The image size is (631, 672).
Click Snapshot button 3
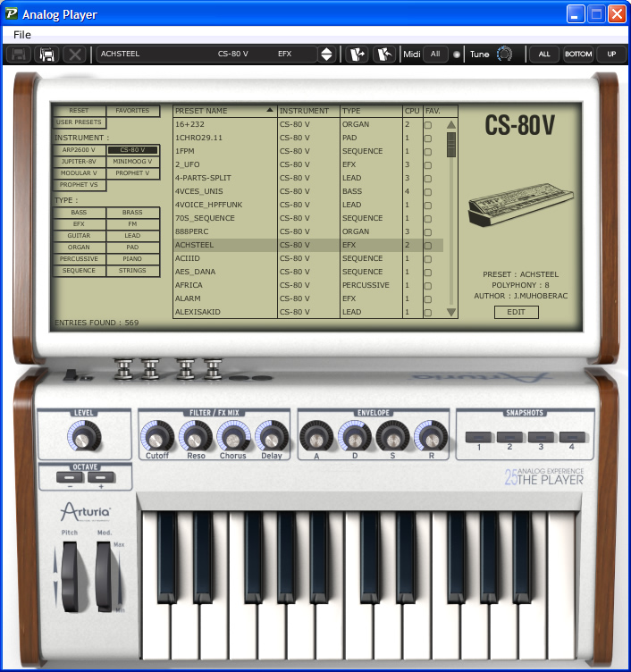[x=541, y=437]
